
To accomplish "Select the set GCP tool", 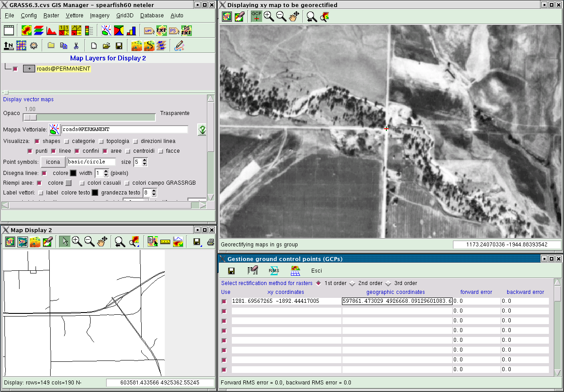I will click(256, 16).
